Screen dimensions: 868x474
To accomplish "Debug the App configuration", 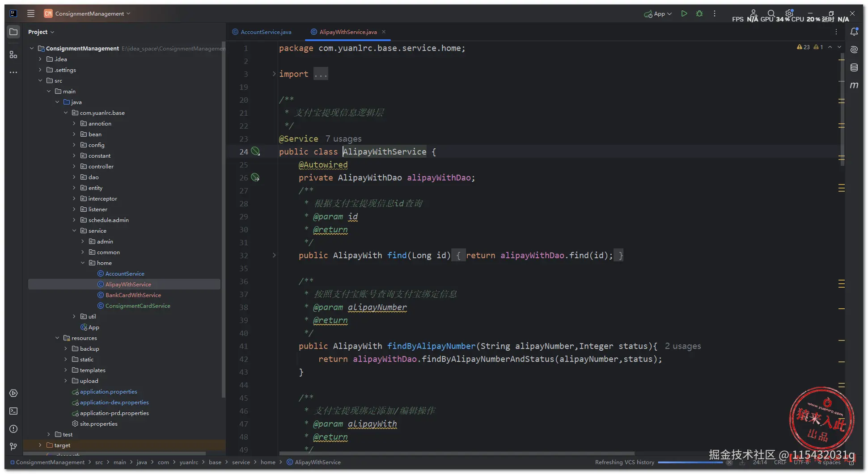I will point(699,13).
